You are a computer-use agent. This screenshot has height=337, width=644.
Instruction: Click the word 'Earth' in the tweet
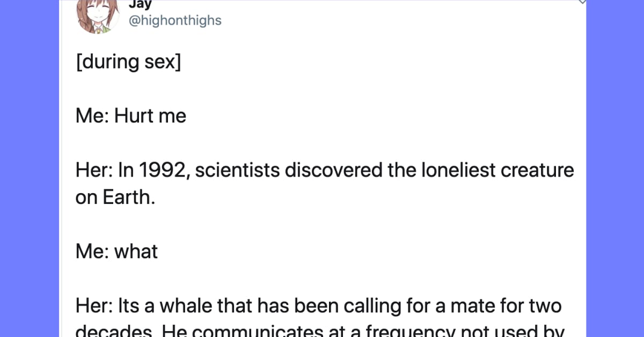(x=128, y=197)
